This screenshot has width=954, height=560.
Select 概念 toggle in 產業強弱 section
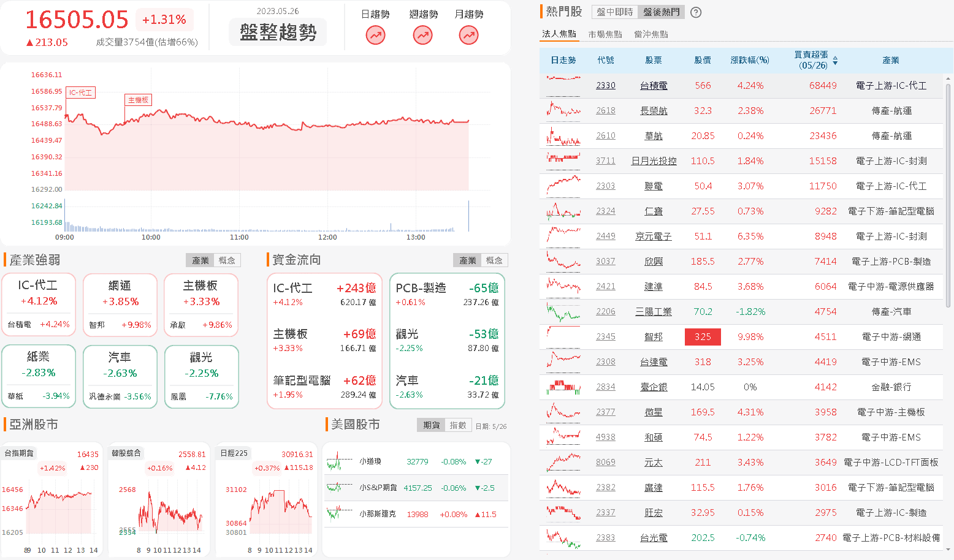[x=227, y=260]
